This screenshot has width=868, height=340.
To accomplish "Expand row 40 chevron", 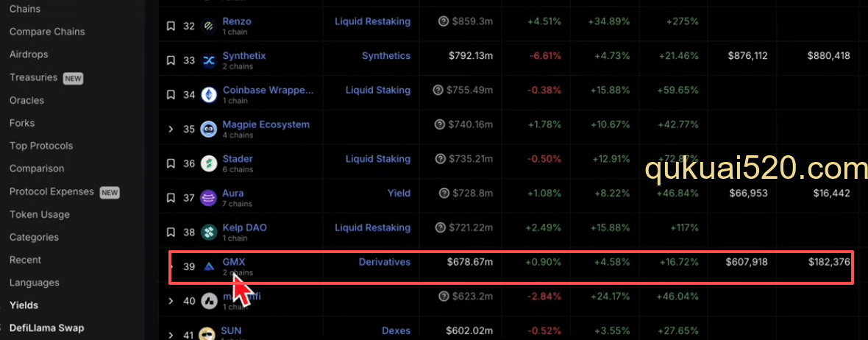I will tap(171, 301).
